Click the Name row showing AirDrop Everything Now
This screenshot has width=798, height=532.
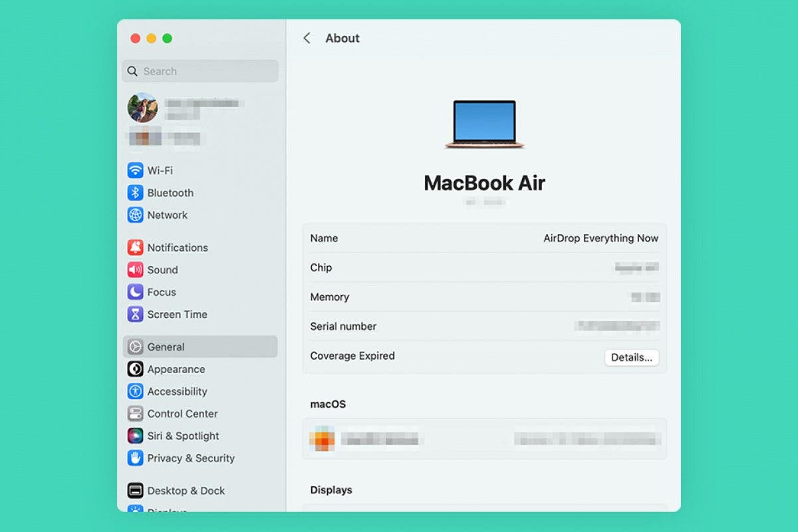point(483,238)
